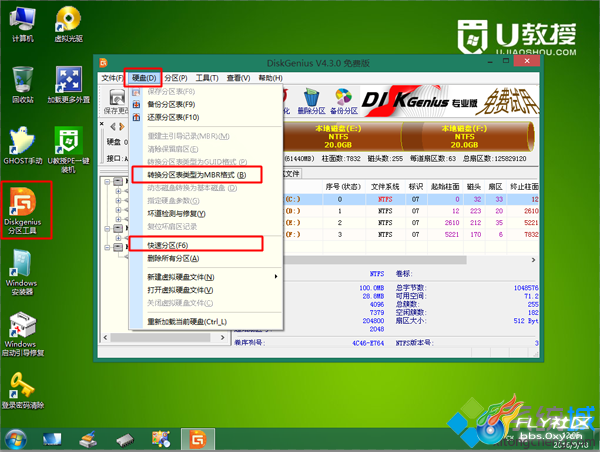The height and width of the screenshot is (452, 600).
Task: Open the memory chip taskbar icon
Action: pos(125,440)
